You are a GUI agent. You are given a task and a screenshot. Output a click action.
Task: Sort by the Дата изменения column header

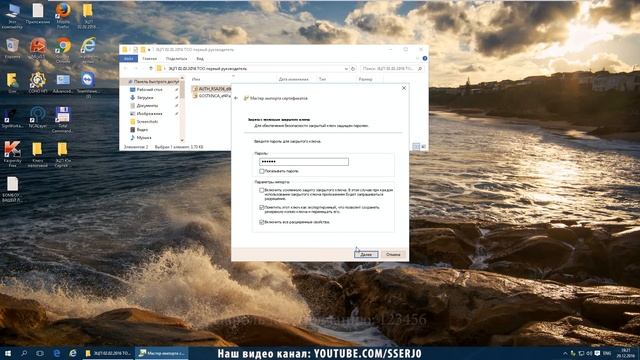coord(293,79)
